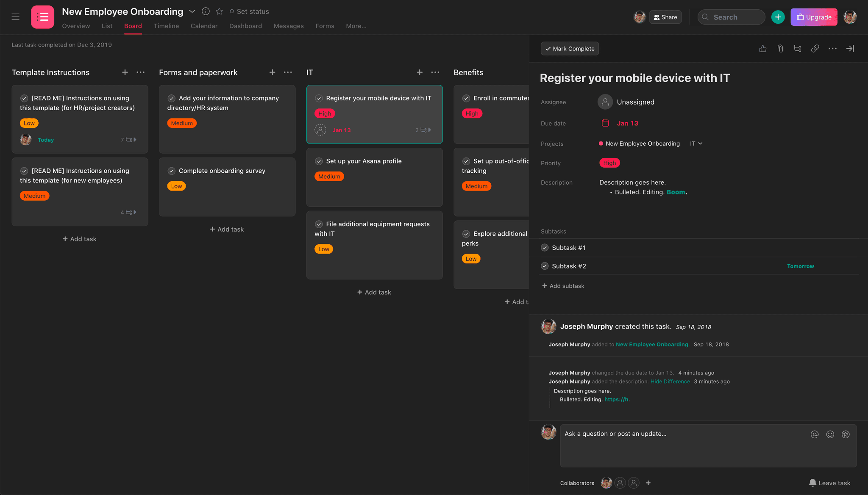Screen dimensions: 868x495
Task: Check off Add your information to company directory
Action: tap(172, 98)
